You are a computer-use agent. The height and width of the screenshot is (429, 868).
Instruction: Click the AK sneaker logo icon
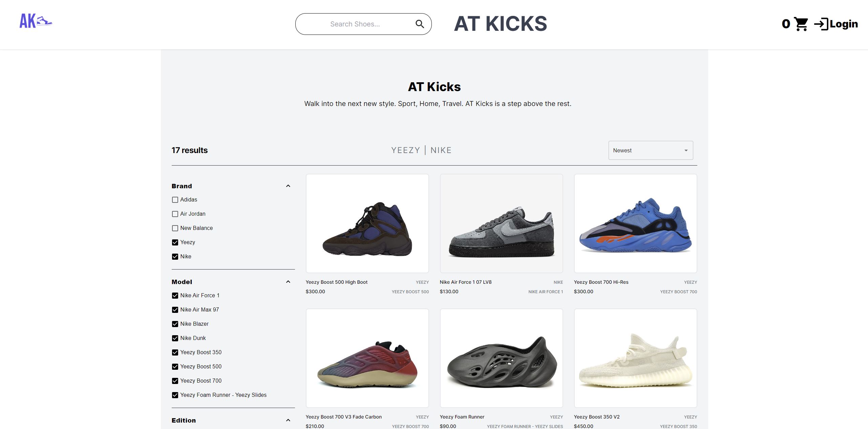point(36,21)
